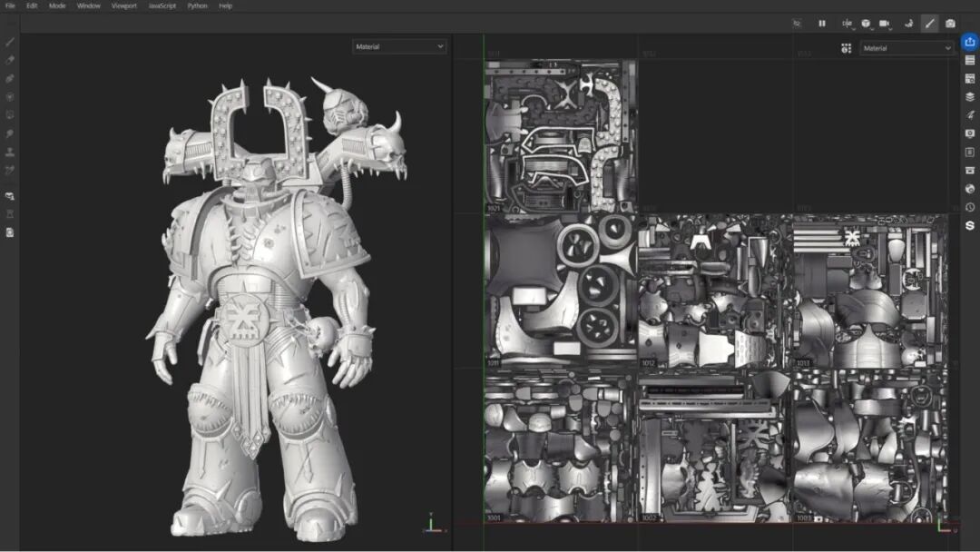Open the Texture Set List panel icon
Viewport: 980px width, 552px height.
(969, 60)
